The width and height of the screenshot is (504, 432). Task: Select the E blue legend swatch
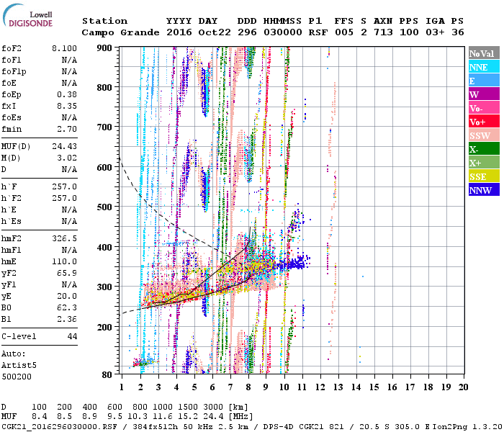coord(484,81)
